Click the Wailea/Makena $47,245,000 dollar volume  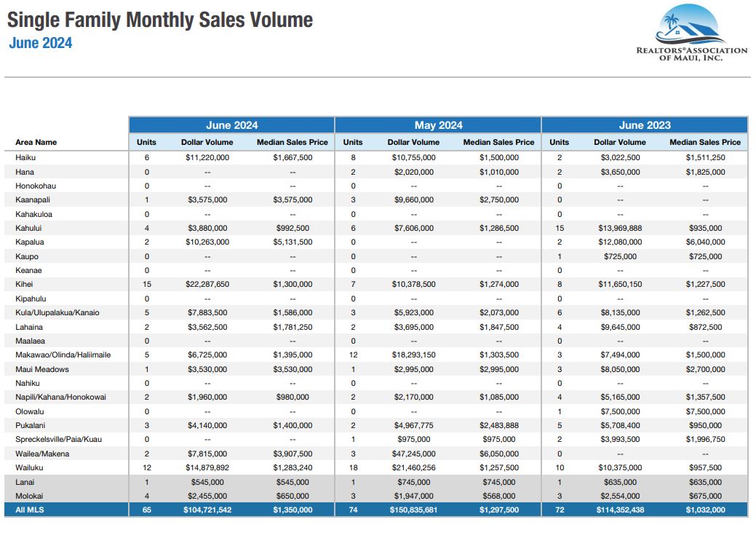(x=413, y=454)
